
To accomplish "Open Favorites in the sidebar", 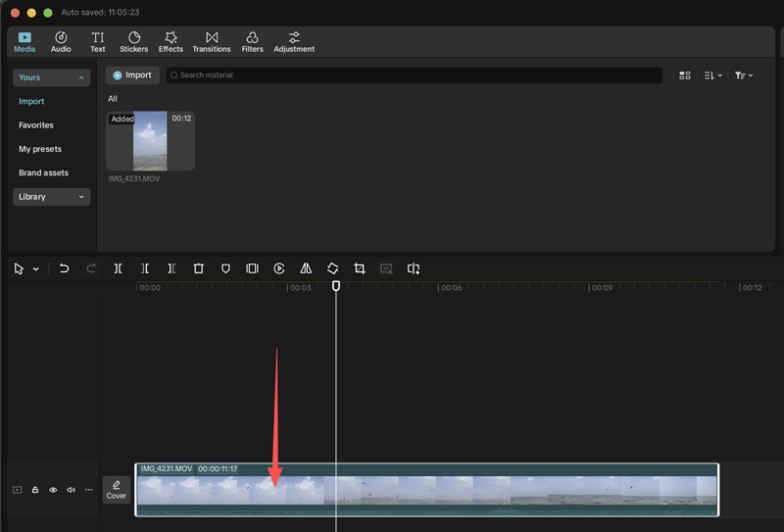I will pyautogui.click(x=36, y=125).
